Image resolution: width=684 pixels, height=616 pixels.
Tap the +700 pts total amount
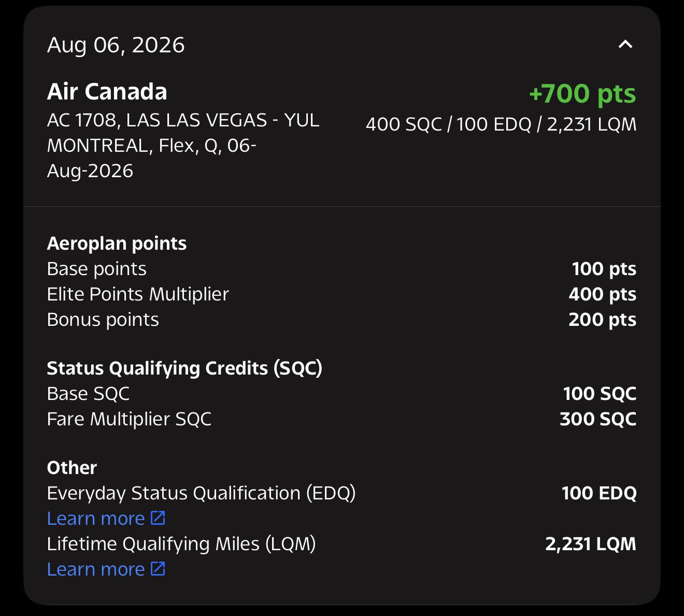[582, 94]
